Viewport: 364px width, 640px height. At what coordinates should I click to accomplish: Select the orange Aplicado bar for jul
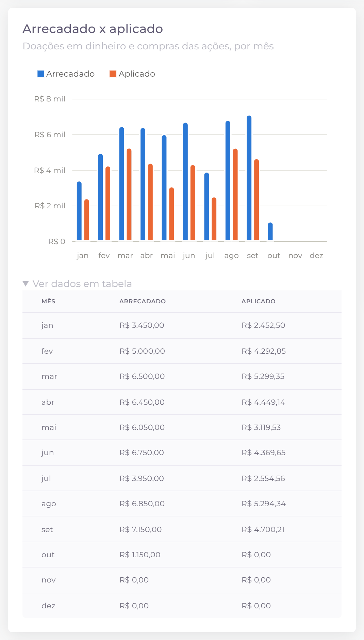coord(214,219)
